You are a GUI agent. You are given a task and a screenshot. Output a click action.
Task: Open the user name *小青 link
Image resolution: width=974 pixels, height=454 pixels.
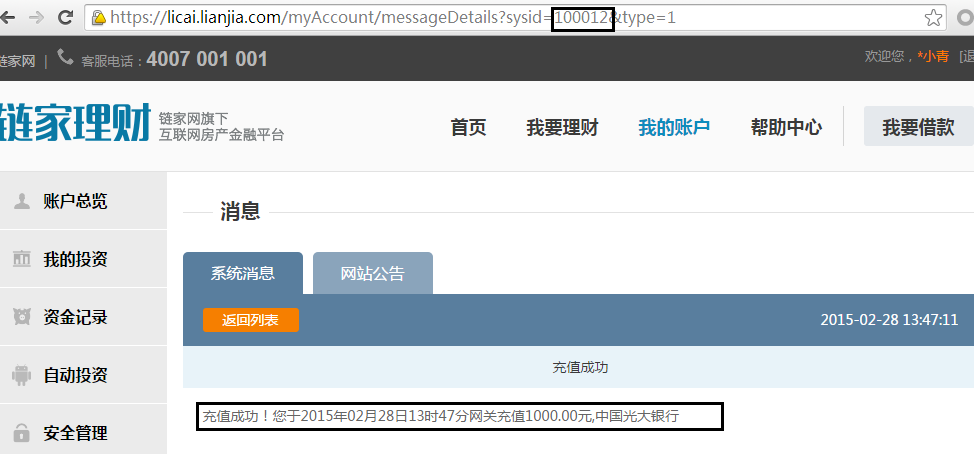pyautogui.click(x=933, y=57)
